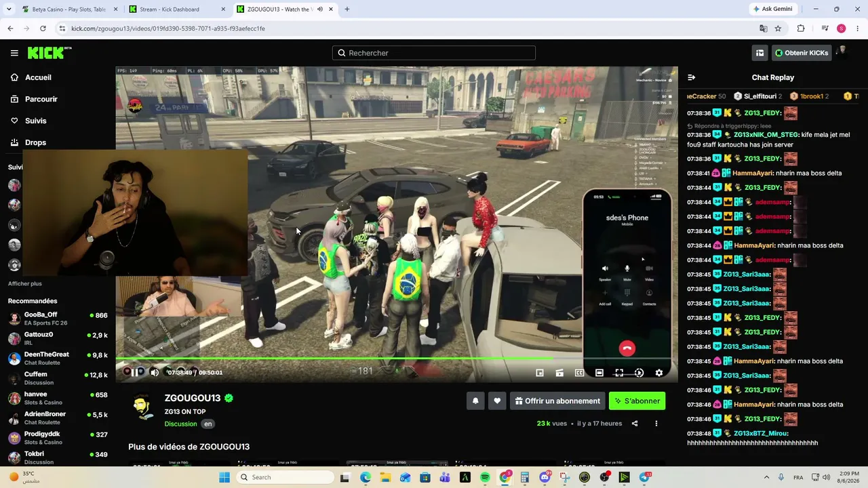The height and width of the screenshot is (488, 868).
Task: Enter fullscreen video mode
Action: 619,373
